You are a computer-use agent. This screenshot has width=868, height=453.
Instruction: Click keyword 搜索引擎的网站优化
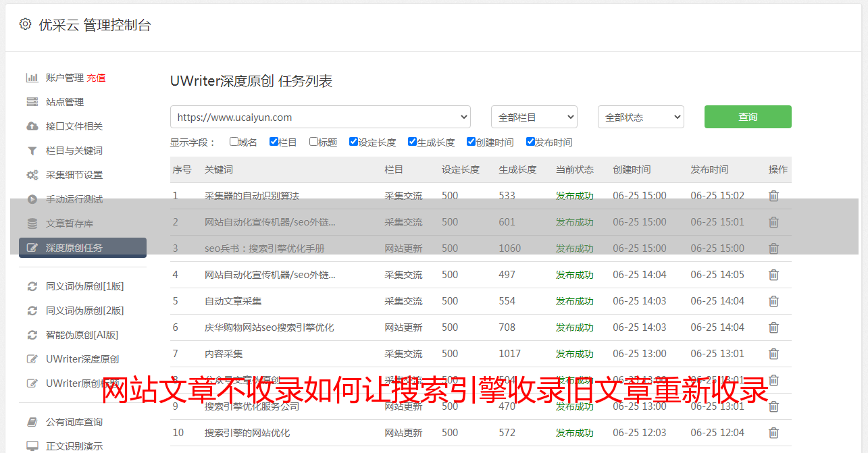[x=247, y=433]
